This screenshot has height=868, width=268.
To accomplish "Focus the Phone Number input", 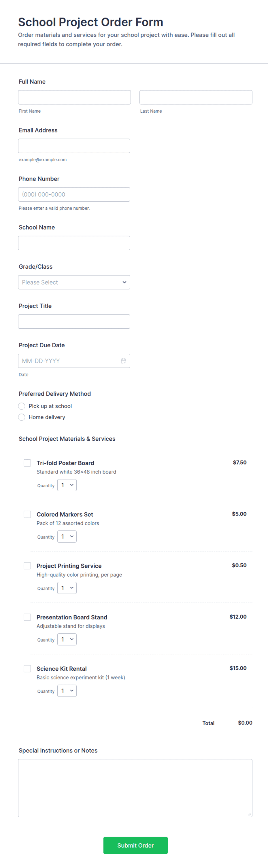I will coord(74,194).
